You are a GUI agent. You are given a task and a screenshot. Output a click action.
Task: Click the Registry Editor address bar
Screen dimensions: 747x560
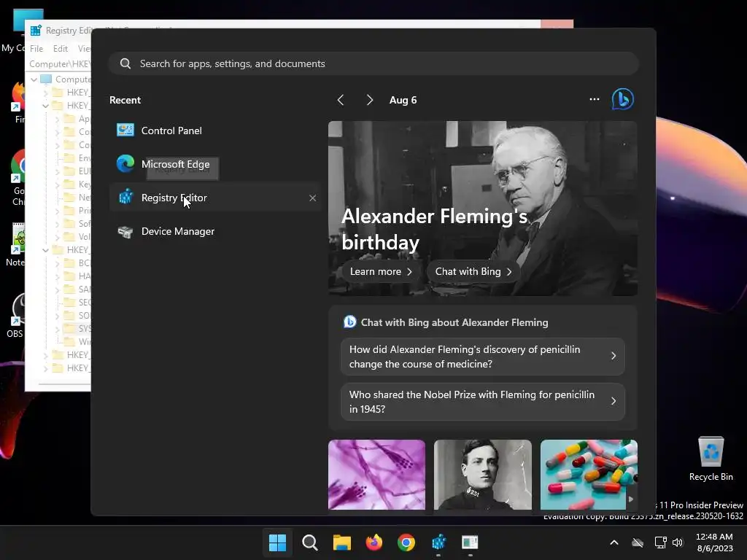[59, 64]
